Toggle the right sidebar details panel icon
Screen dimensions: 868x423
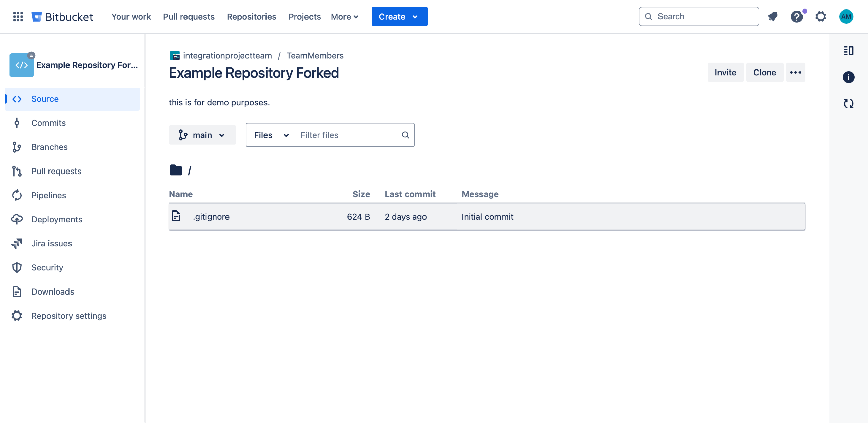[x=848, y=51]
